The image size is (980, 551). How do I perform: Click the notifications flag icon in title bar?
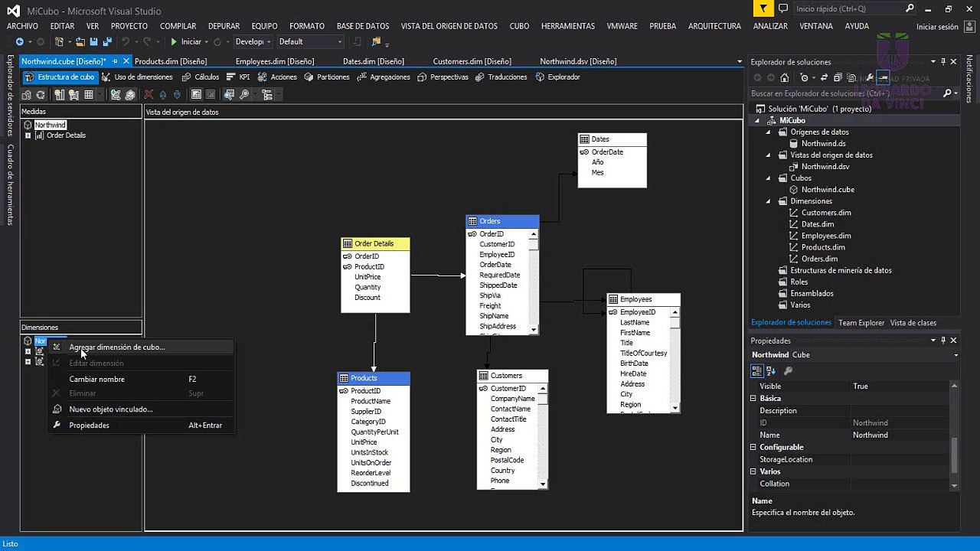coord(763,9)
